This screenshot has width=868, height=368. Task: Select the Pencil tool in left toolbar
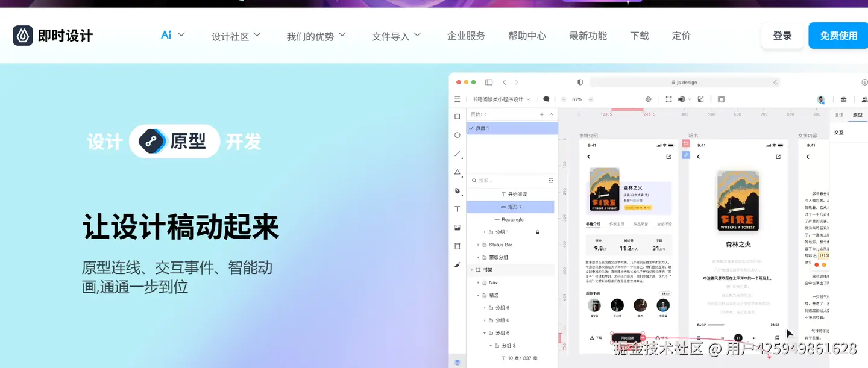coord(458,264)
